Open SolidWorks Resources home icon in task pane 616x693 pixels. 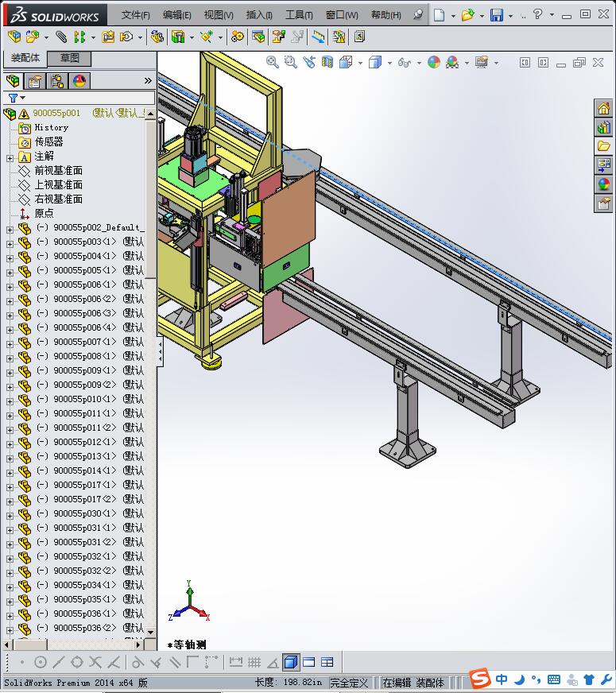point(603,108)
